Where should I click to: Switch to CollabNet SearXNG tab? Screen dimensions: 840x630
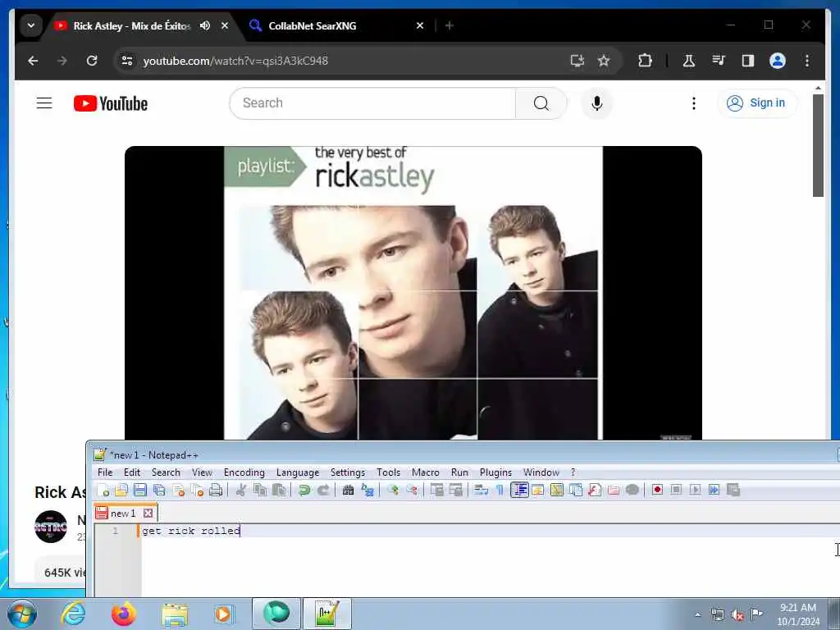pos(337,25)
